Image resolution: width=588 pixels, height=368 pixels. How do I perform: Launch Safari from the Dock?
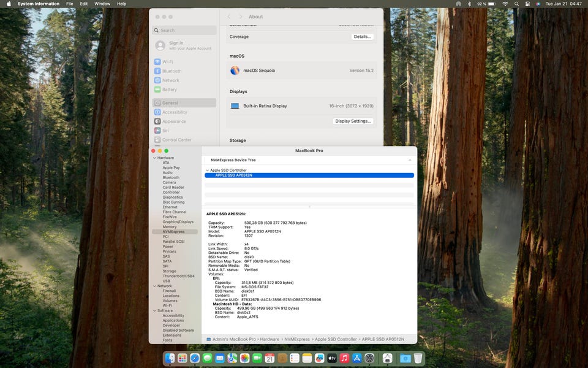pos(195,358)
